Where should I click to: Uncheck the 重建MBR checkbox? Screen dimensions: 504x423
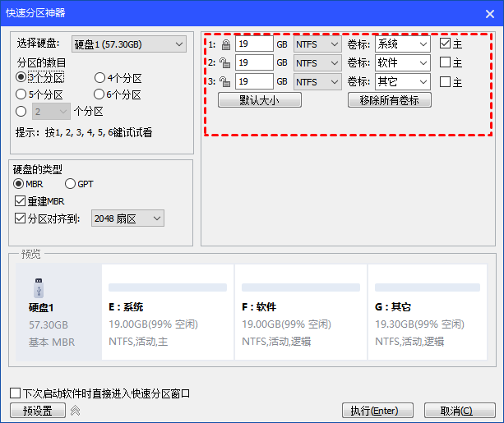pos(21,201)
